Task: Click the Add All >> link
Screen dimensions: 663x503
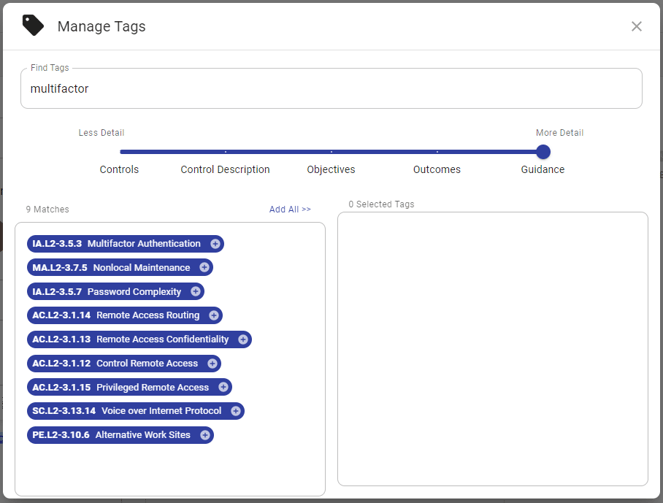Action: pos(290,209)
